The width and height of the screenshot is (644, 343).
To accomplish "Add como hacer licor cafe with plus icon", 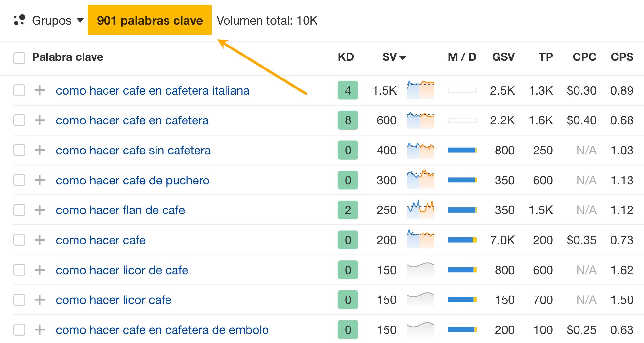I will coord(40,300).
